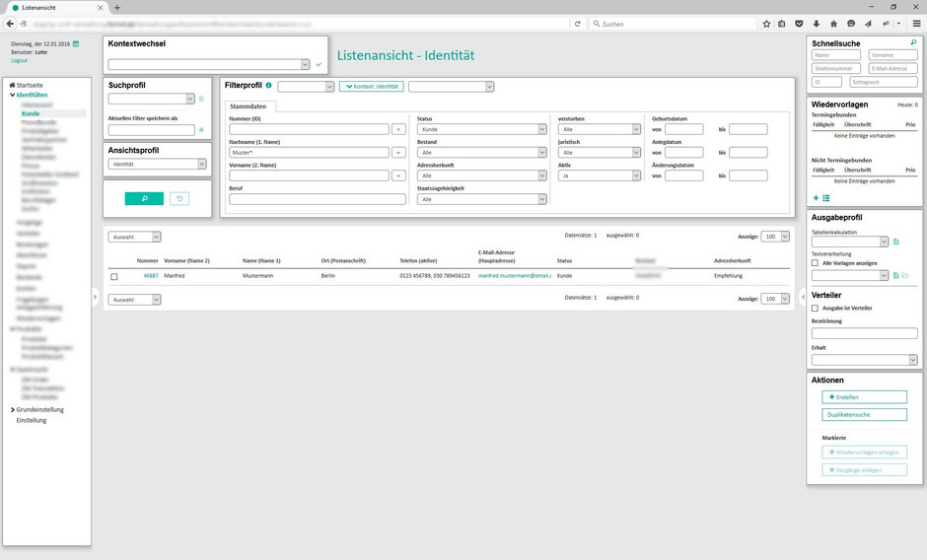Screen dimensions: 927x560
Task: Click the calendar icon beside the date
Action: 77,44
